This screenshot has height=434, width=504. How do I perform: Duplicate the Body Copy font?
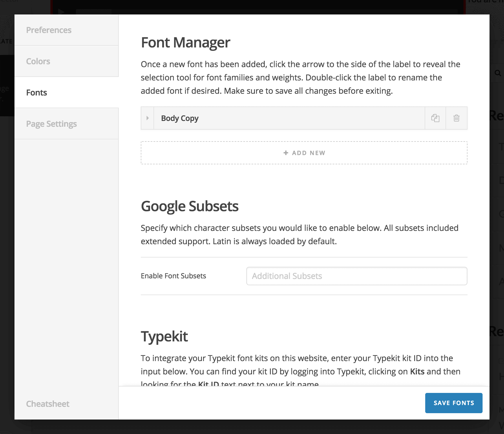tap(435, 118)
